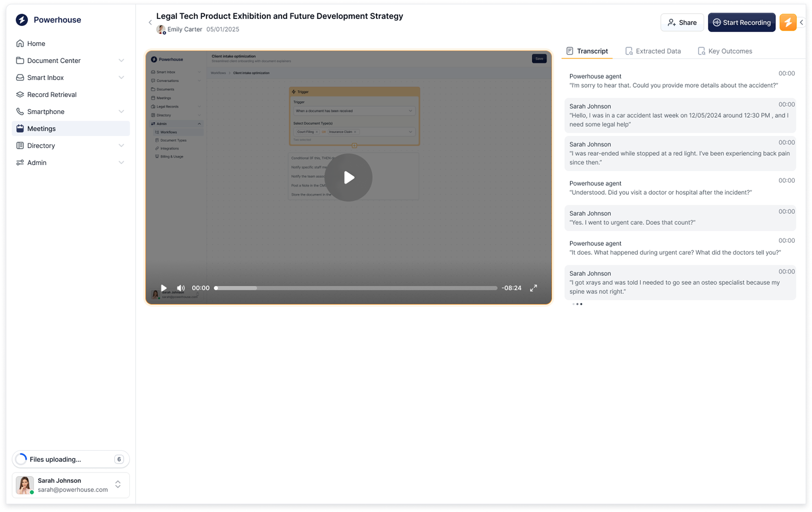The width and height of the screenshot is (812, 512).
Task: Click the Document Center folder icon
Action: [x=20, y=60]
